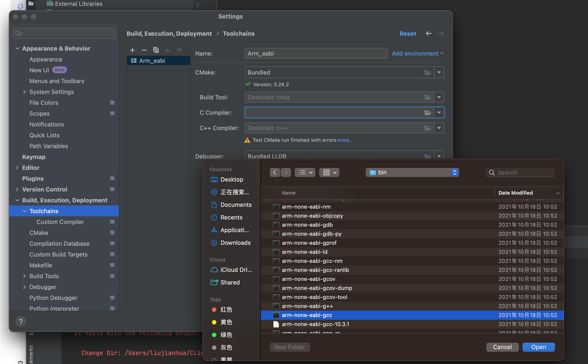Select the Arm_eabi toolchain entry
Screen dimensions: 588x364
158,61
